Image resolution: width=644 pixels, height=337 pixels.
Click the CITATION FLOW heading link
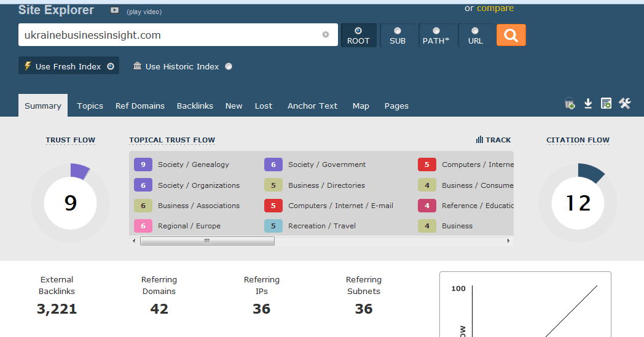578,140
